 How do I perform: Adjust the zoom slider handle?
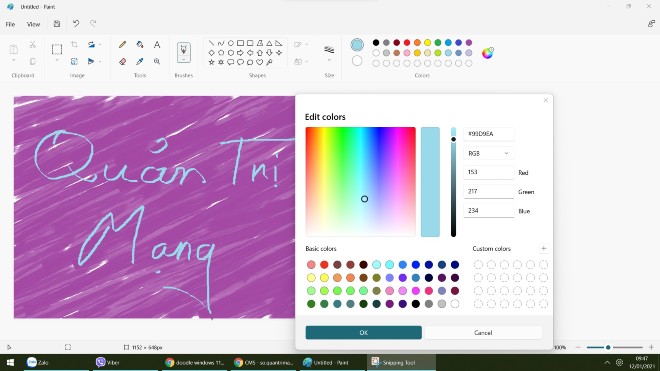click(x=608, y=347)
